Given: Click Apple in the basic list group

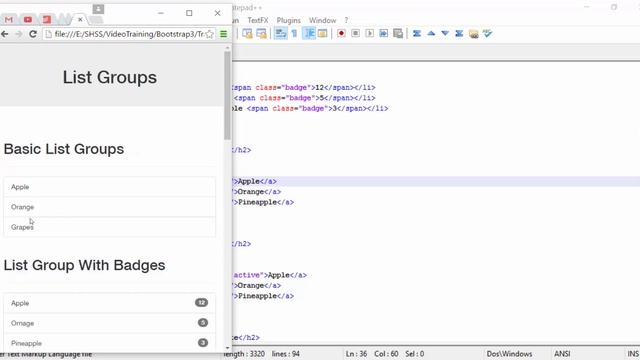Looking at the screenshot, I should pos(109,187).
